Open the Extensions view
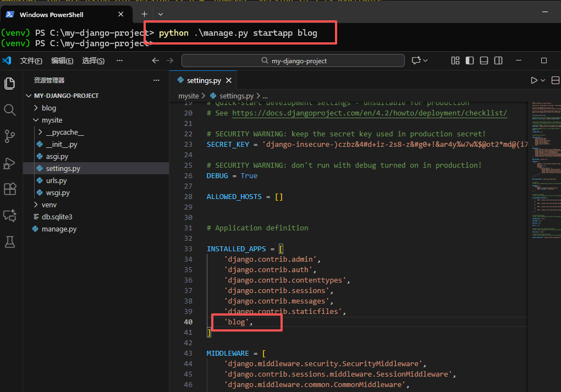Image resolution: width=561 pixels, height=392 pixels. click(x=10, y=189)
